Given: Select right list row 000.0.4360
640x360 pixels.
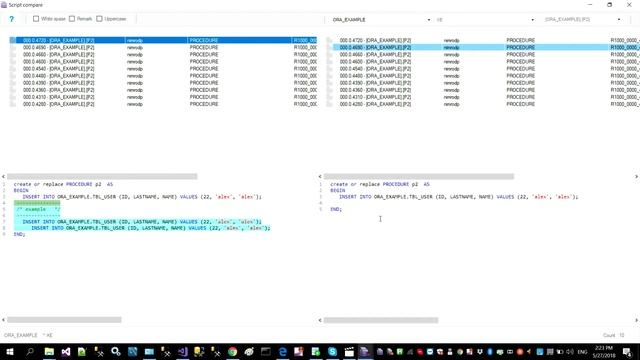Looking at the screenshot, I should (483, 90).
